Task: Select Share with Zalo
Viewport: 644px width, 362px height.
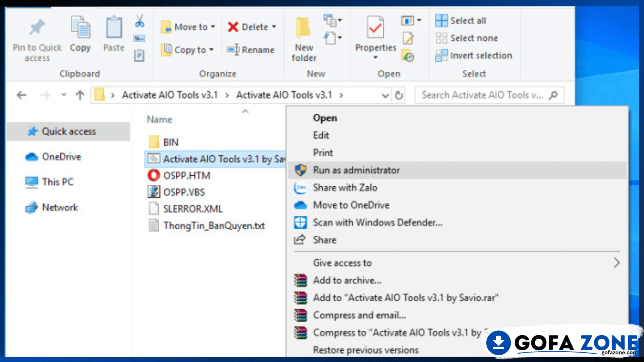Action: pyautogui.click(x=458, y=188)
